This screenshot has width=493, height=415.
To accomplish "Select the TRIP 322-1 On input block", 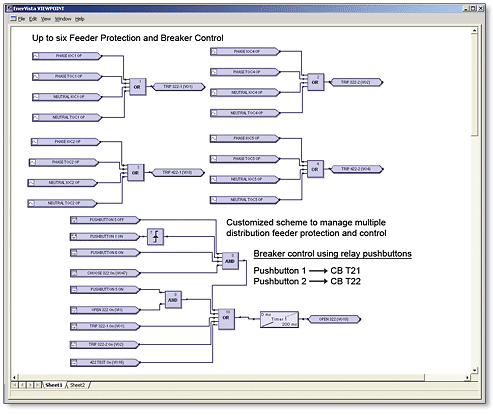I will 105,326.
